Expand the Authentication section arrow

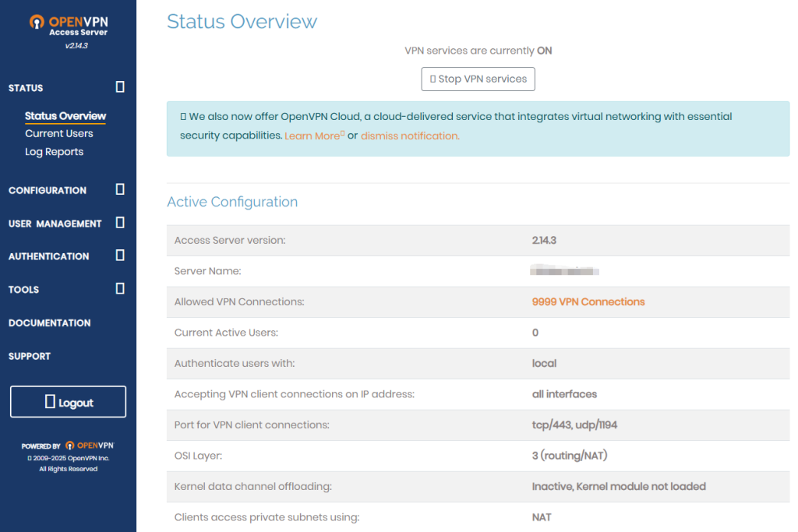tap(120, 255)
